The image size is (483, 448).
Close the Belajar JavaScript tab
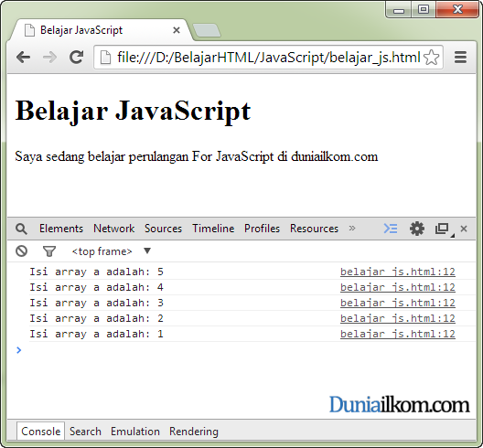177,30
